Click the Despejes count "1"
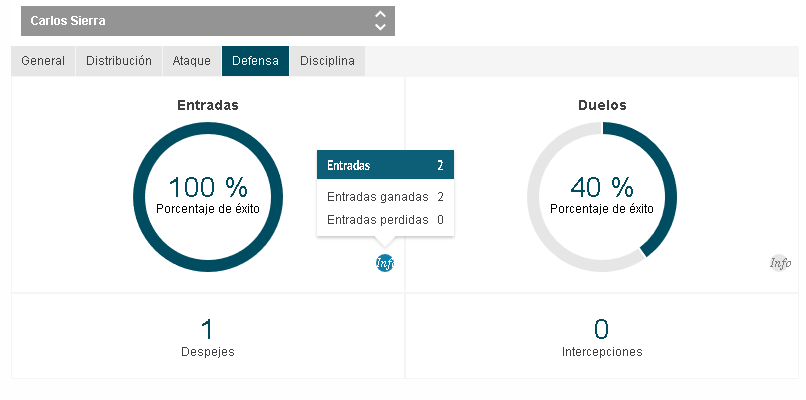The height and width of the screenshot is (400, 806). tap(207, 330)
